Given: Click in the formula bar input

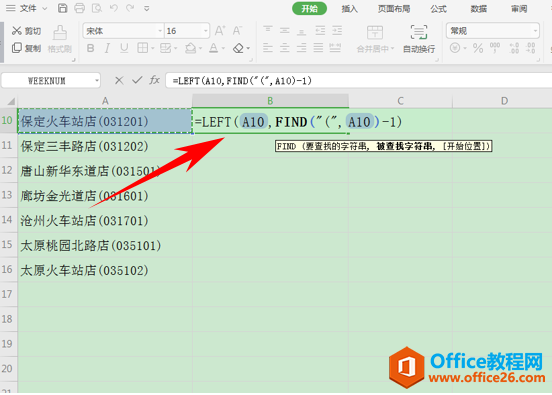Looking at the screenshot, I should pos(358,81).
